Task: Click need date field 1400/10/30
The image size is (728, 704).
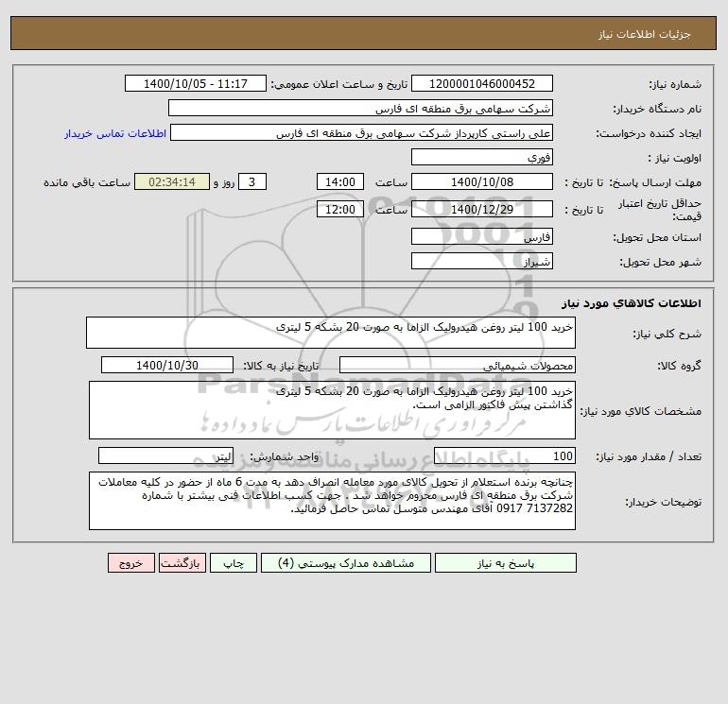Action: pyautogui.click(x=167, y=365)
